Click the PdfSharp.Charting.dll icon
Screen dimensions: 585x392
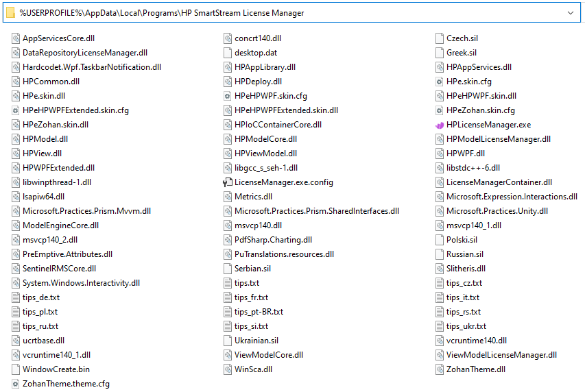click(228, 240)
